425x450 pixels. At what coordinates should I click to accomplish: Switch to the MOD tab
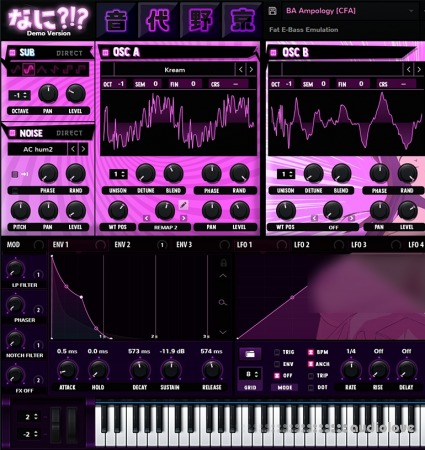(13, 245)
